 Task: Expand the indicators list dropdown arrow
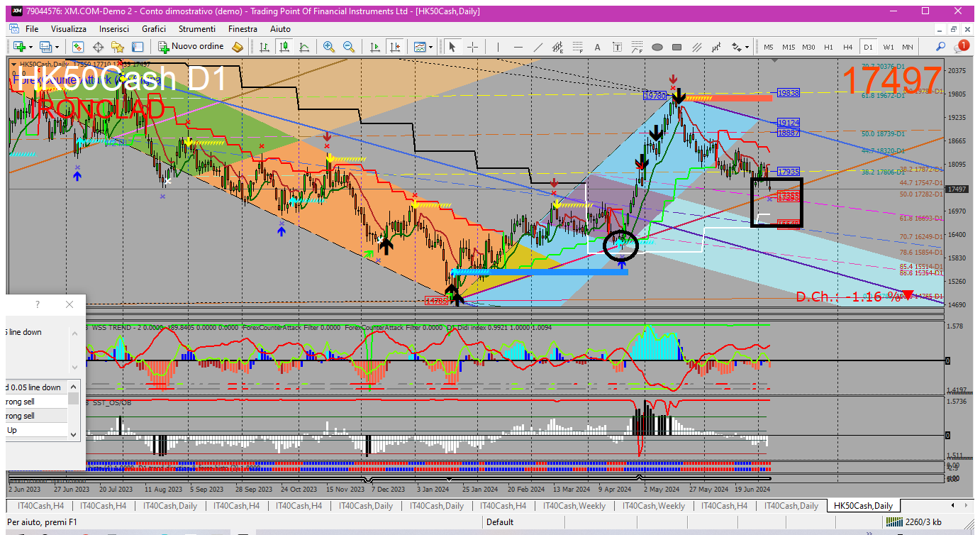[430, 48]
